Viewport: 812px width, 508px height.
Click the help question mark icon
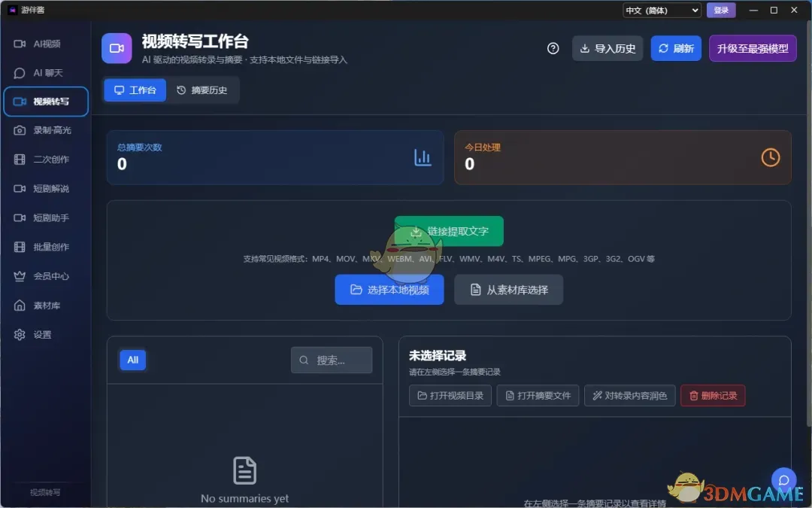click(x=553, y=48)
